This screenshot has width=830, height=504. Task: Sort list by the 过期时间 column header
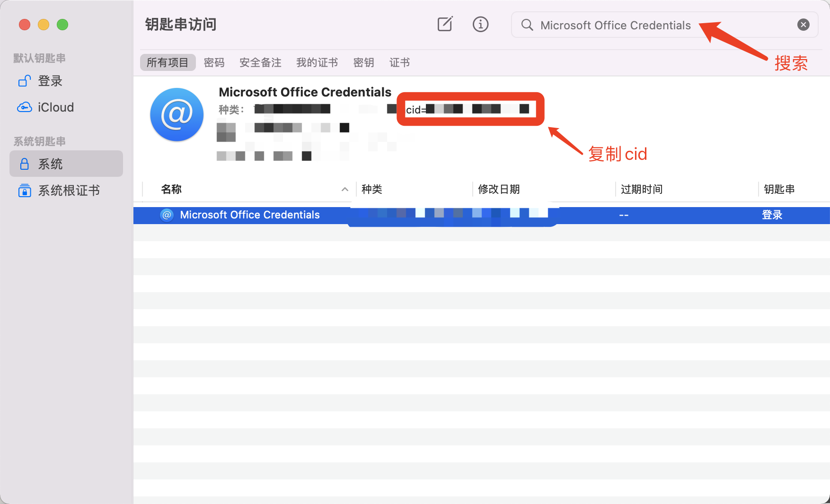coord(642,189)
